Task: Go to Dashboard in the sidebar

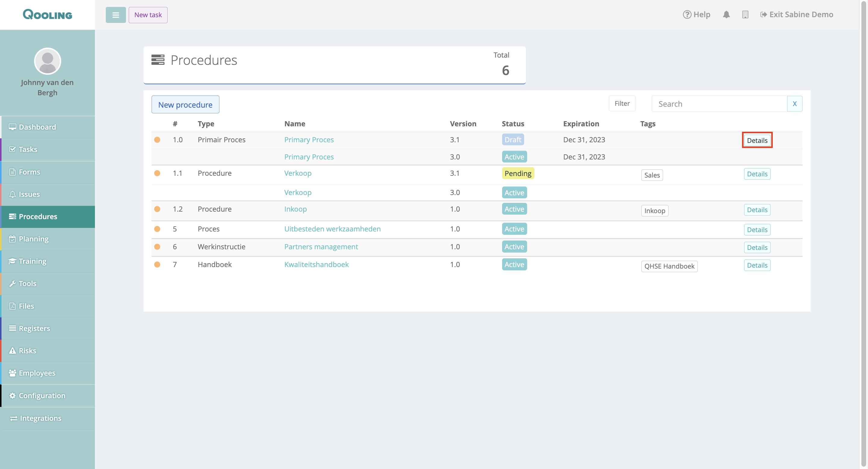Action: tap(37, 127)
